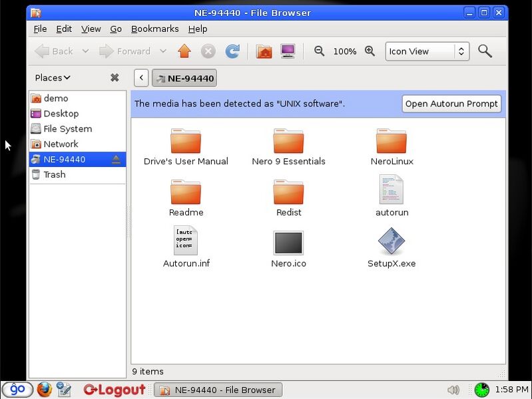Open the Bookmarks menu

tap(154, 29)
